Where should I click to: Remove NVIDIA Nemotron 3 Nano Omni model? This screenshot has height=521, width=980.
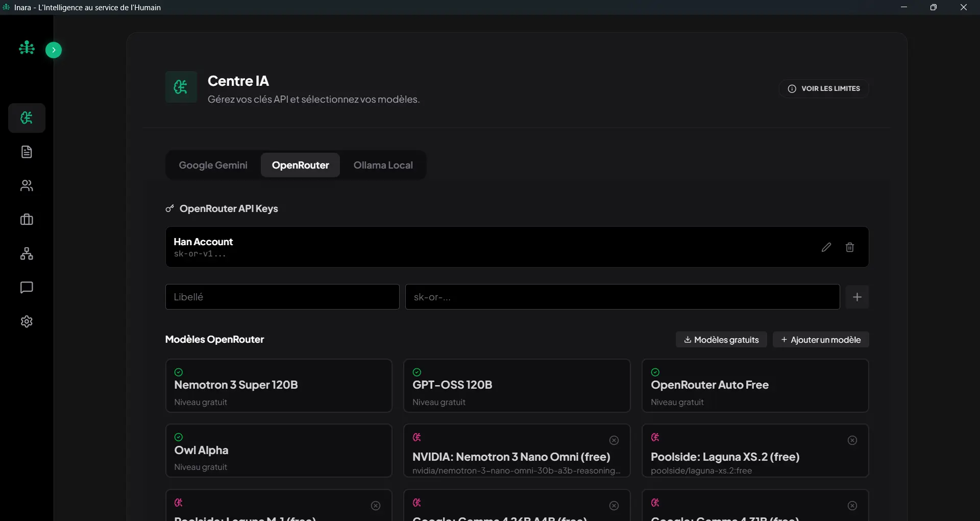point(614,440)
